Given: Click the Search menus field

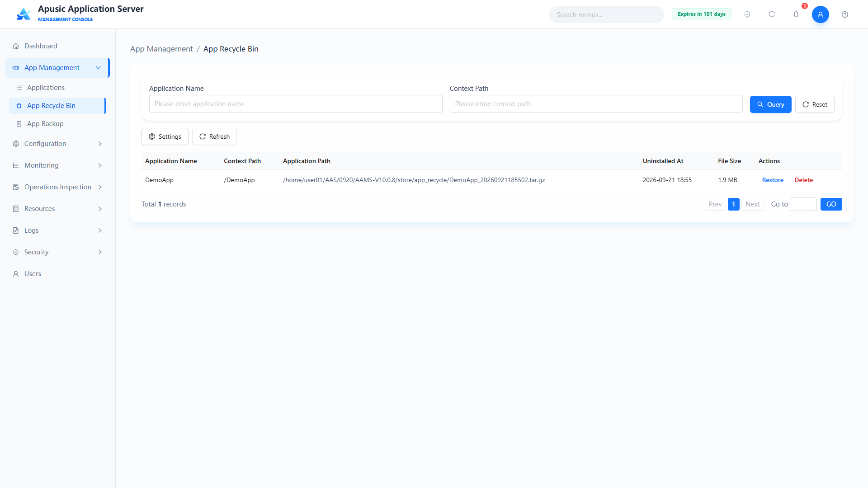Looking at the screenshot, I should 606,14.
